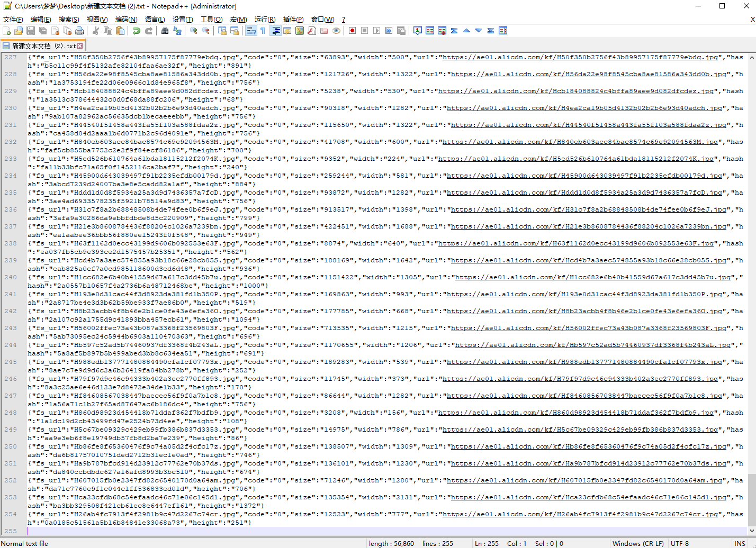
Task: Click the first icon after the macro group
Action: pos(418,31)
